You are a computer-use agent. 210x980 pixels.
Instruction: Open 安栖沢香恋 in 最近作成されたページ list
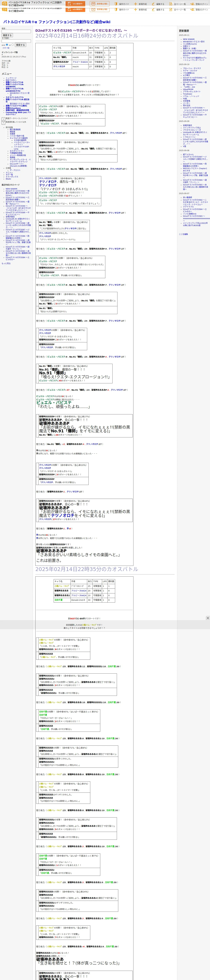10,217
